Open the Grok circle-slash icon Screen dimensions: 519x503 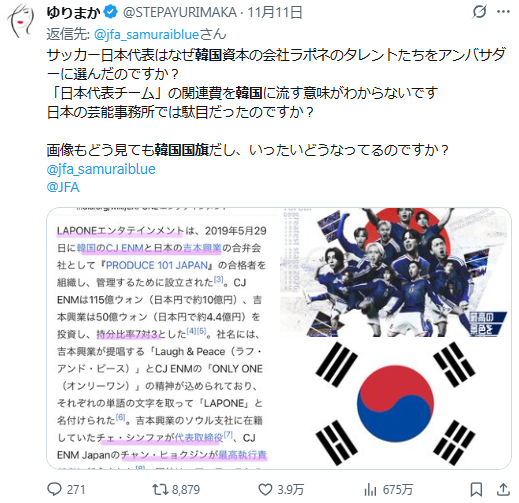tap(479, 12)
